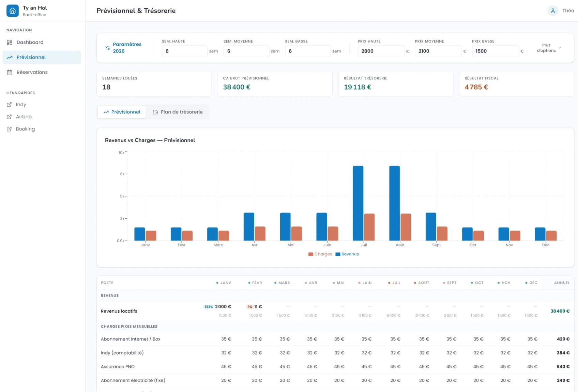Click the January 2000 € revenue cell
Viewport: 578px width, 392px height.
[x=223, y=307]
